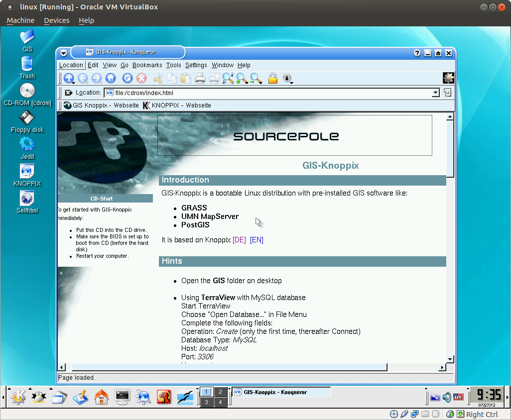Open the K menu in the panel
511x420 pixels.
18,397
